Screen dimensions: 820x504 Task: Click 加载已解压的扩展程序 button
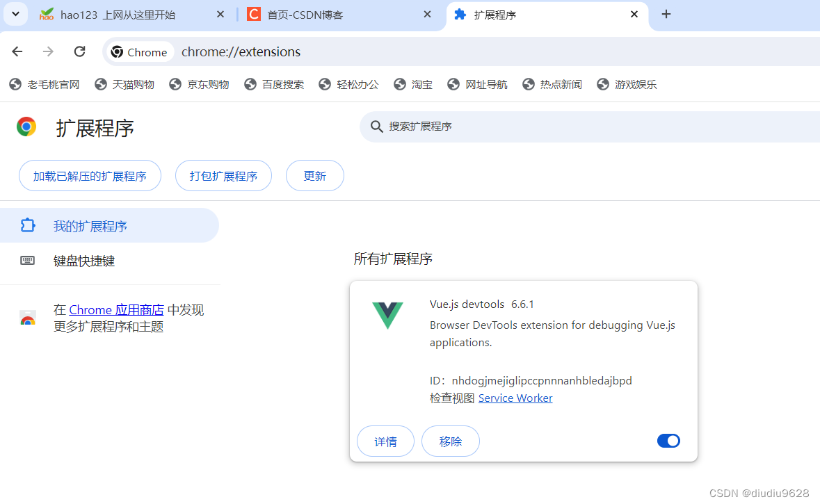(x=90, y=176)
